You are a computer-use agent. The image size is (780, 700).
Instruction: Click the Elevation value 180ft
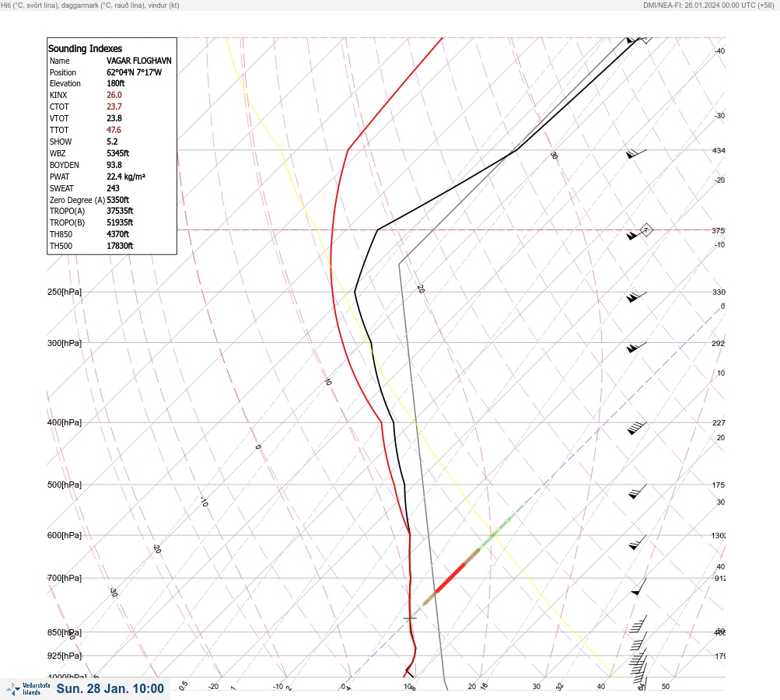pyautogui.click(x=115, y=83)
